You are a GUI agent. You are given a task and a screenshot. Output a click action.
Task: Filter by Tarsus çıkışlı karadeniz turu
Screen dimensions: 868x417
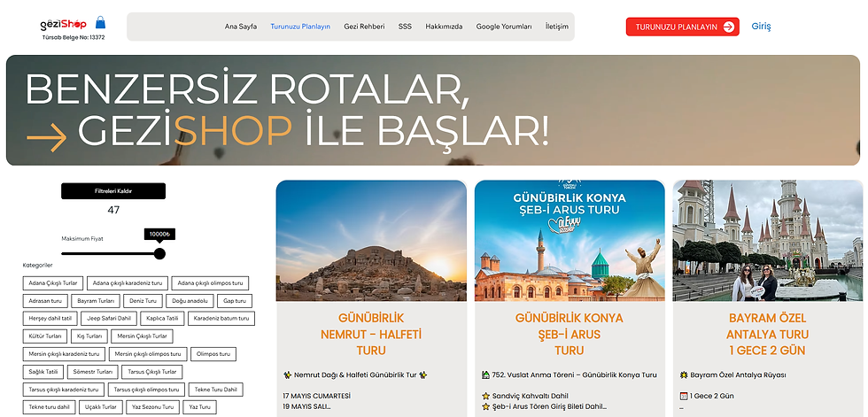(x=63, y=390)
